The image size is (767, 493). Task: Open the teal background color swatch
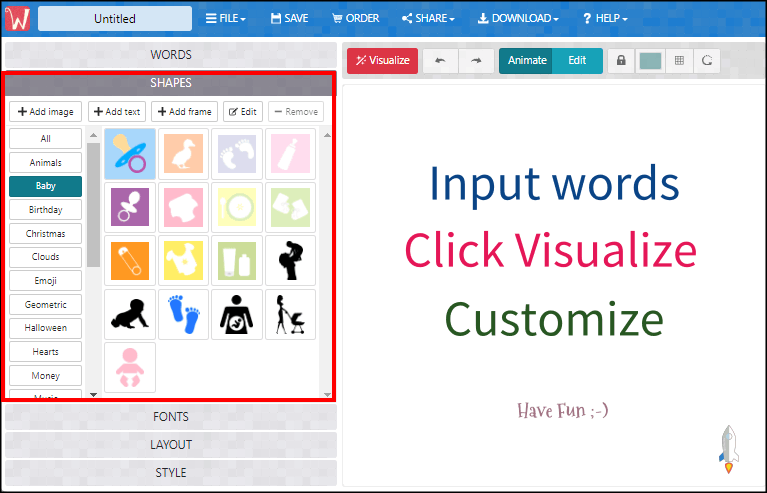pyautogui.click(x=650, y=61)
